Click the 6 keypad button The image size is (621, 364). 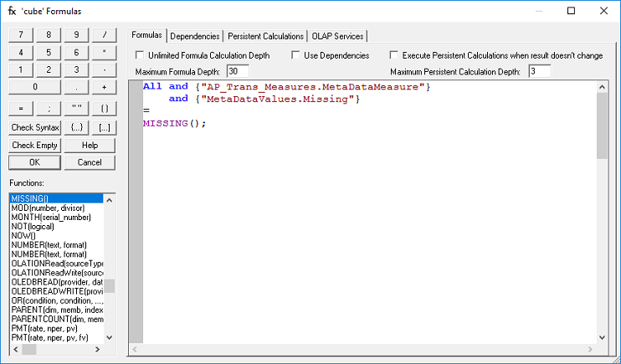pos(76,52)
